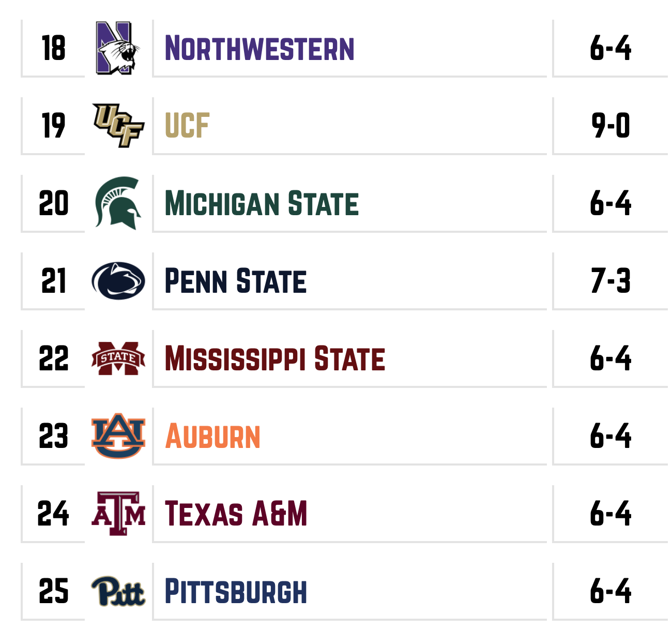Click the Texas A&M team name
The height and width of the screenshot is (629, 672).
236,514
